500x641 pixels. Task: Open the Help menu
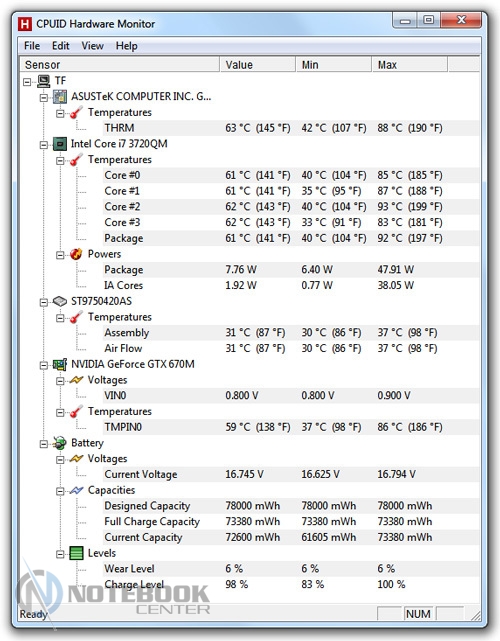pos(126,46)
